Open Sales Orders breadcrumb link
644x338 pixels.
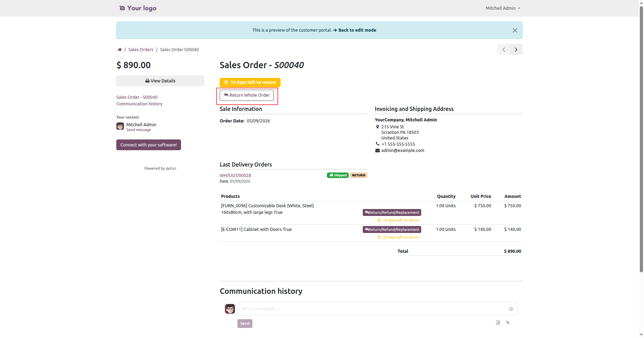(x=141, y=50)
